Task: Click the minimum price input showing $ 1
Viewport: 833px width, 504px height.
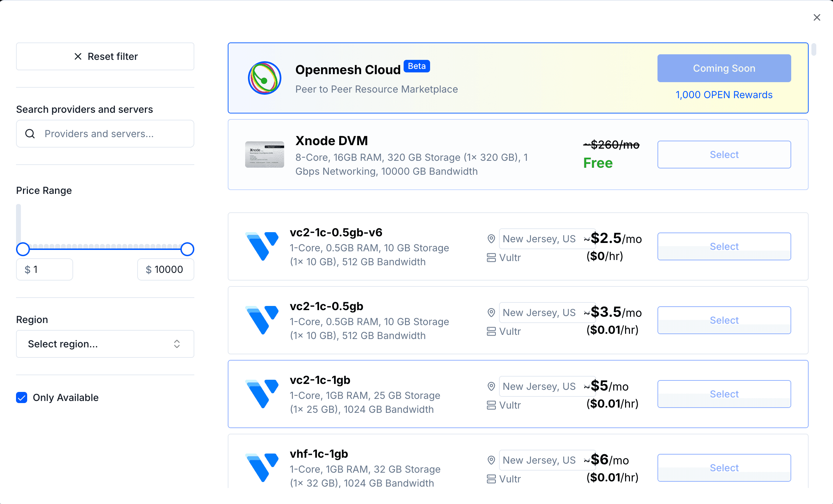Action: pos(45,269)
